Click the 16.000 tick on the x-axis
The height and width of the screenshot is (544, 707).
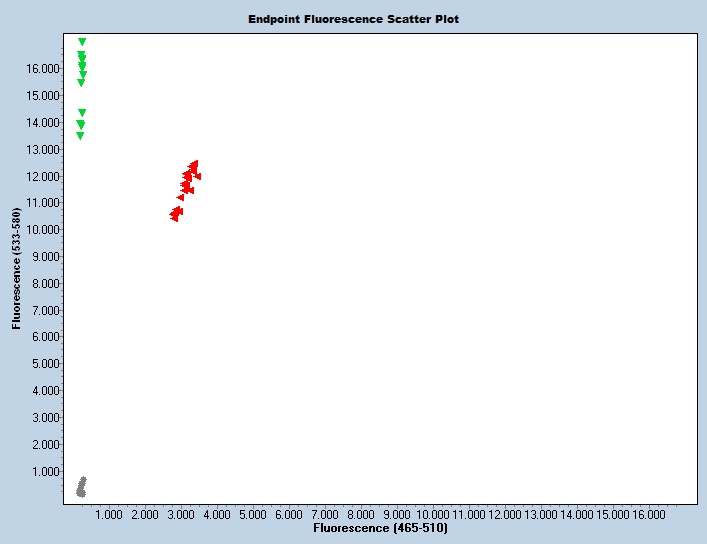click(x=649, y=514)
